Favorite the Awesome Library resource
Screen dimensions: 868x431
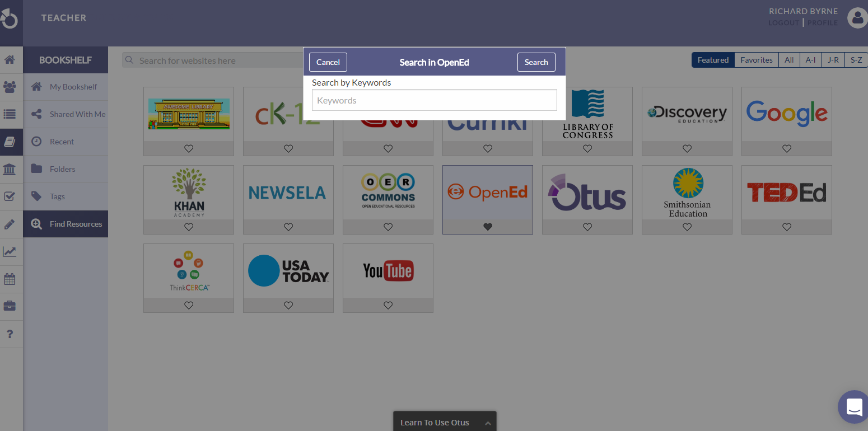pos(189,148)
